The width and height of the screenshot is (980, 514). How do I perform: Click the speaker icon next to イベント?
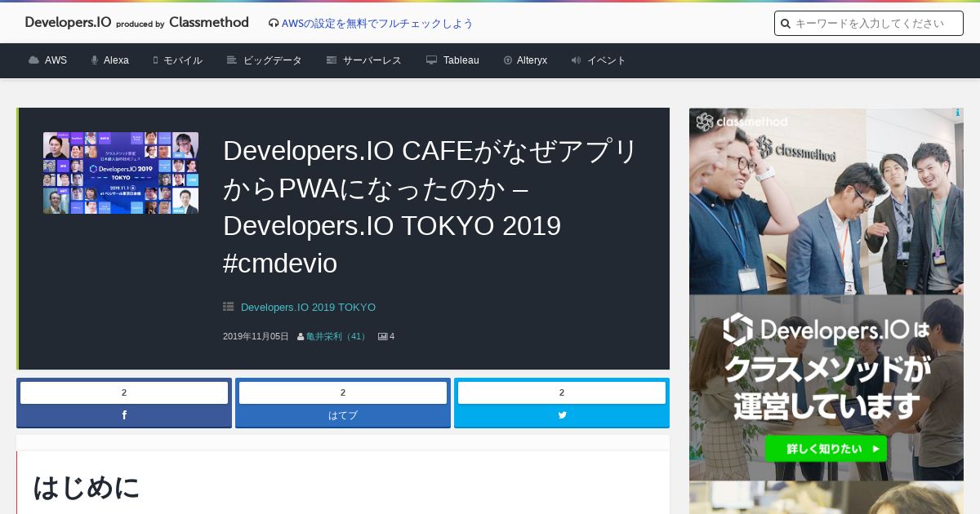(x=576, y=60)
